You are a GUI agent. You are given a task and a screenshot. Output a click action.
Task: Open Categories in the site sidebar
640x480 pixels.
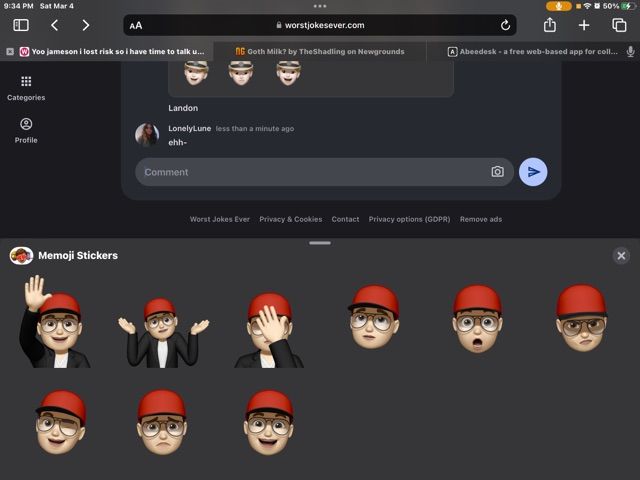click(x=26, y=88)
